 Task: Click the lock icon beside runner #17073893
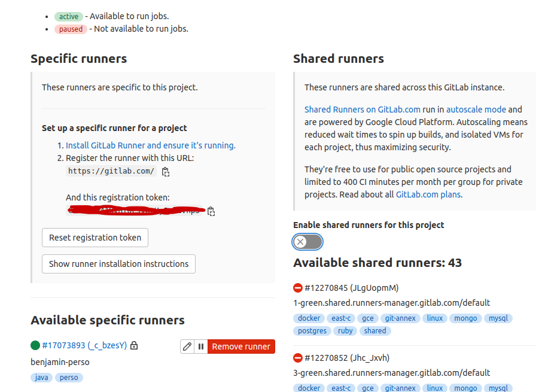[x=134, y=345]
